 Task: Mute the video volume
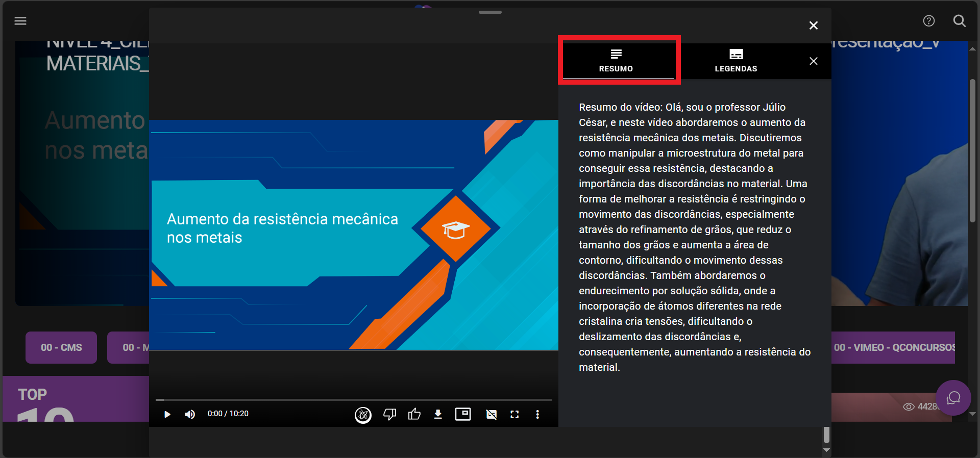click(x=190, y=414)
